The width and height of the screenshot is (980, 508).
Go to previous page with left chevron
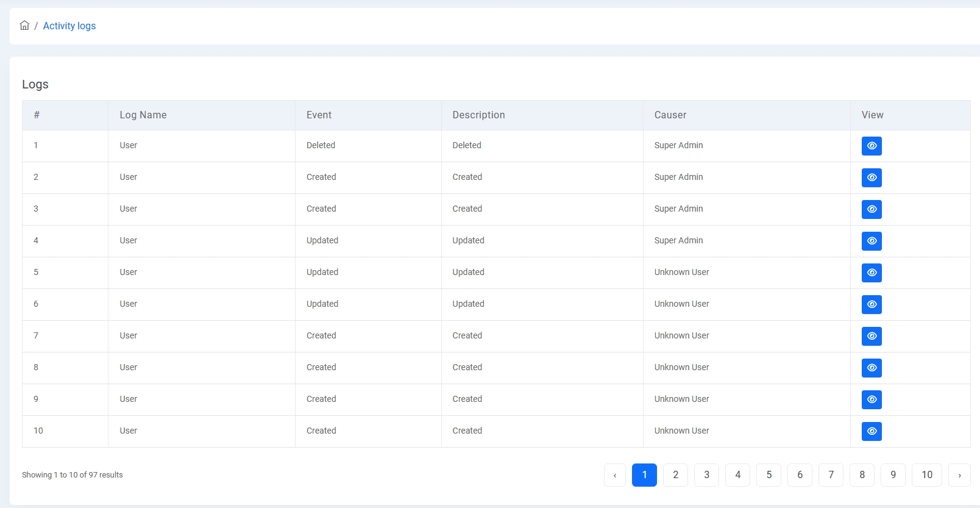point(615,475)
